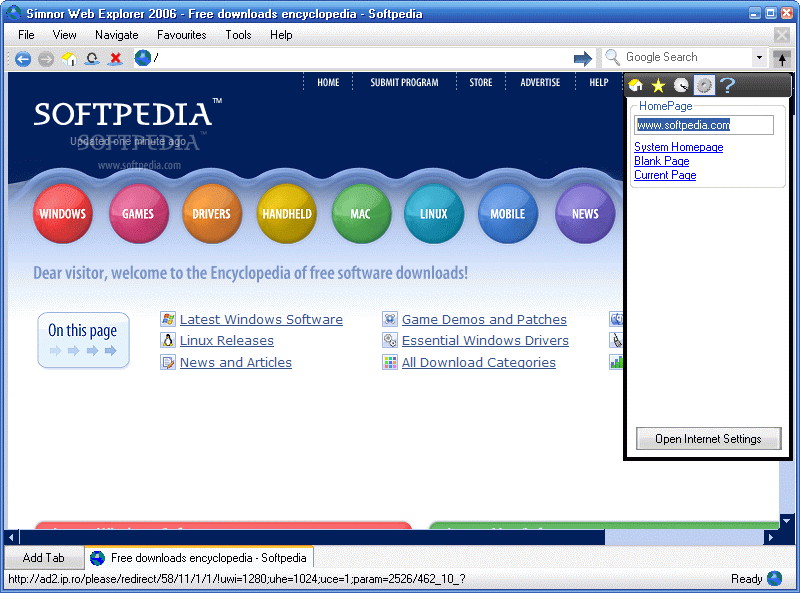This screenshot has width=800, height=593.
Task: Open the Tools menu
Action: 238,35
